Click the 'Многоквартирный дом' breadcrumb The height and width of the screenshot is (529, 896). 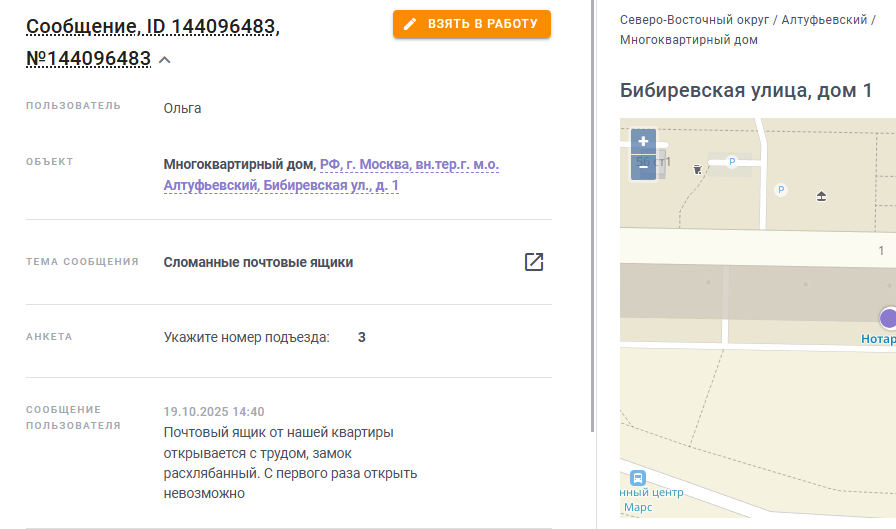(689, 40)
